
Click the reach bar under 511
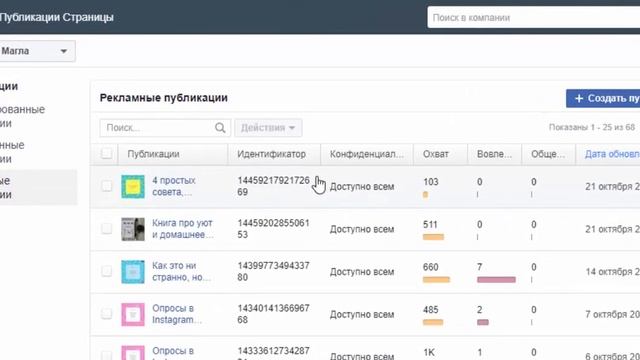click(x=433, y=237)
